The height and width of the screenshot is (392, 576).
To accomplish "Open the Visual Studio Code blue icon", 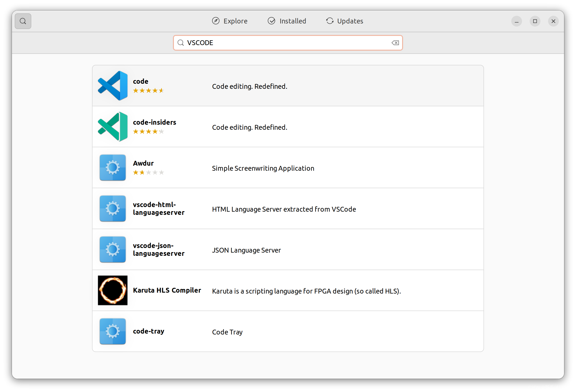I will tap(113, 86).
